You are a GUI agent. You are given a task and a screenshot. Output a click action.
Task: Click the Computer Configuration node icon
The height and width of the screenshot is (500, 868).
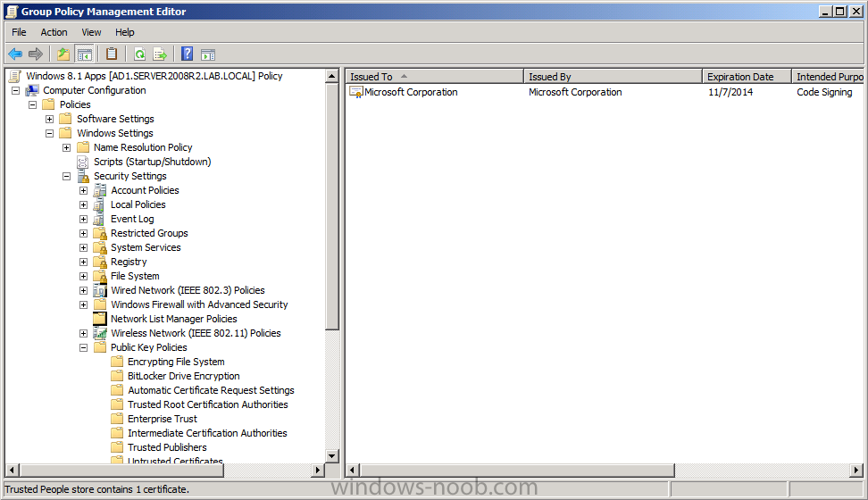coord(32,90)
